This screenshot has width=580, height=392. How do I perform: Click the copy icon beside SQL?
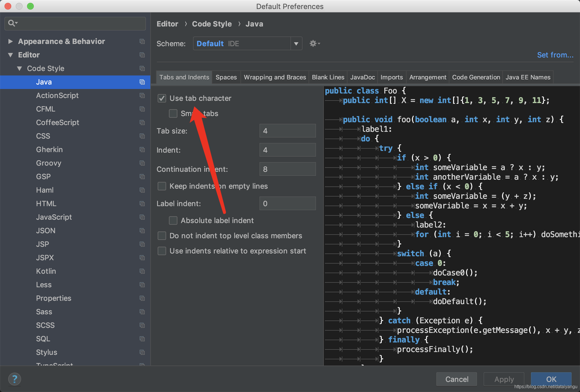coord(142,339)
